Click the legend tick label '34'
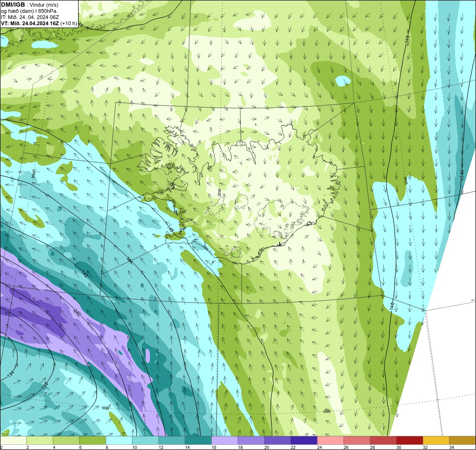This screenshot has height=450, width=476. (451, 447)
